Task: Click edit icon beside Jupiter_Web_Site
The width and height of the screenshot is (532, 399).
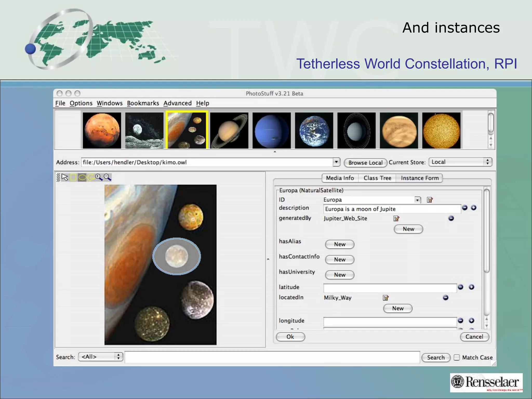Action: pyautogui.click(x=396, y=218)
